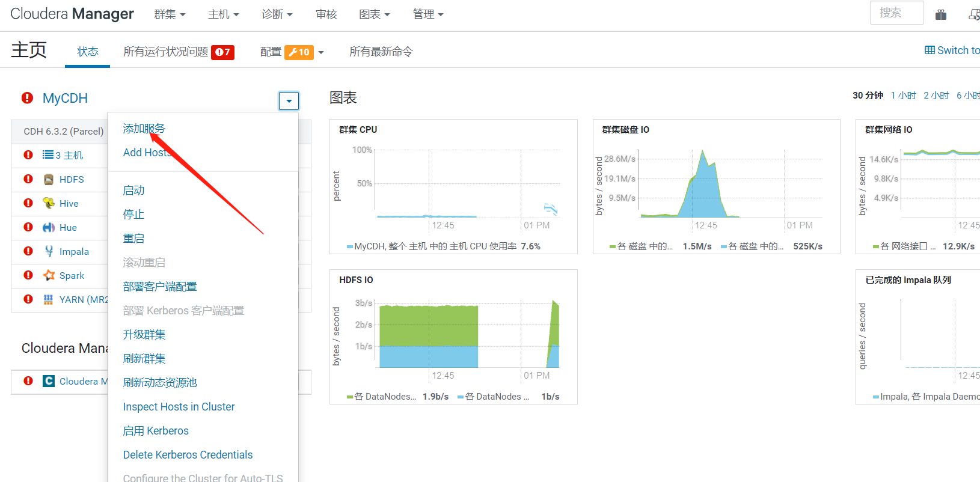Click the red alert icon in HDFS row
Image resolution: width=980 pixels, height=482 pixels.
pyautogui.click(x=28, y=179)
